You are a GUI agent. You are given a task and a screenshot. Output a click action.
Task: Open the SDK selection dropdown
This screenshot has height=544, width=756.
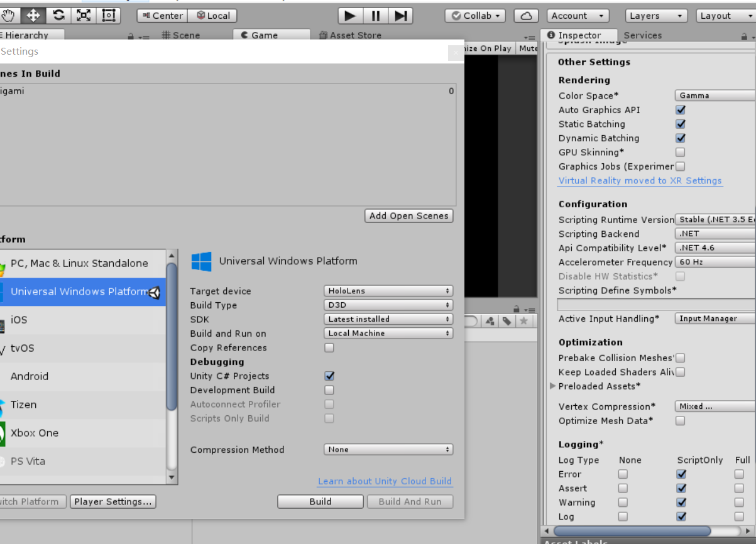coord(388,318)
